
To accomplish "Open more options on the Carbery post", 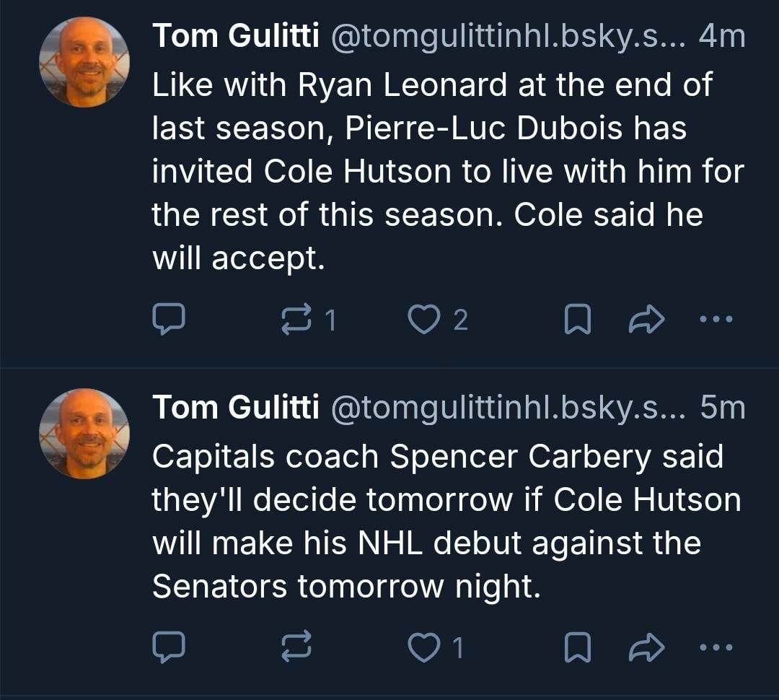I will 716,647.
